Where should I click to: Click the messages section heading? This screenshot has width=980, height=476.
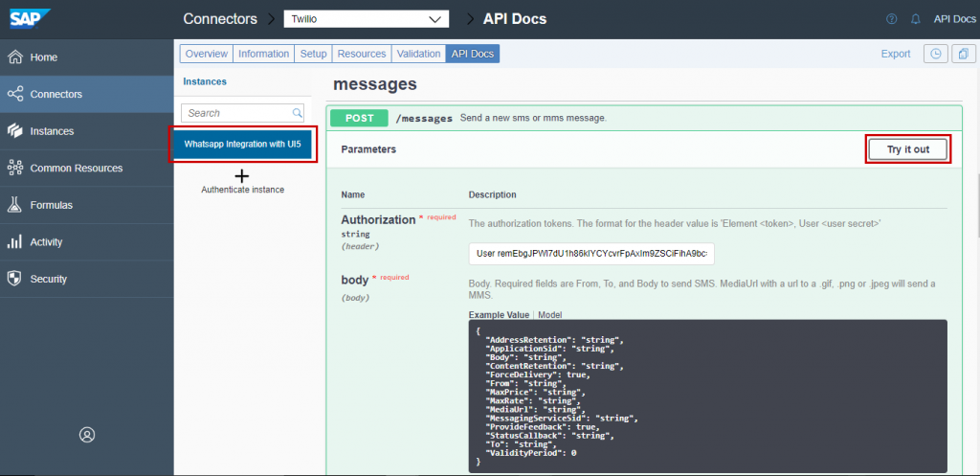375,83
